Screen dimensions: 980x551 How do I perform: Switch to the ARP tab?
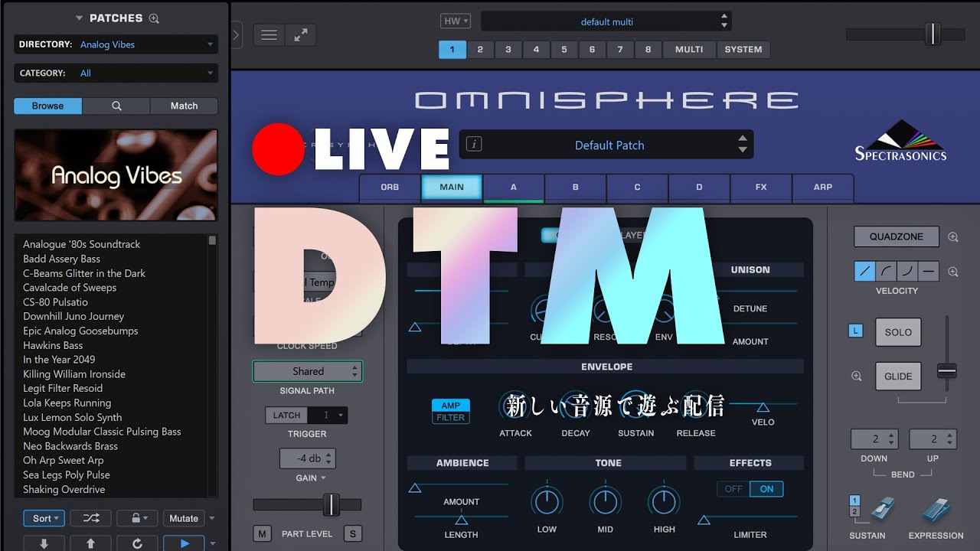tap(823, 187)
